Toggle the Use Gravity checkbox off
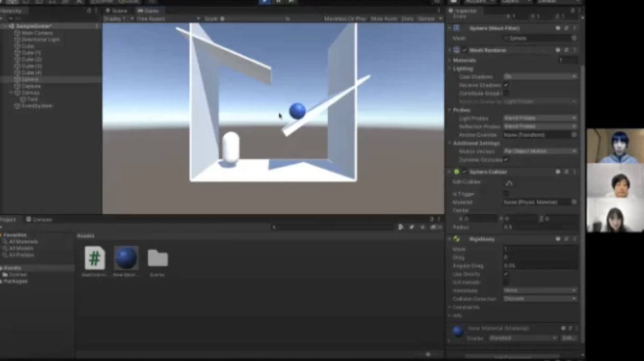644x361 pixels. (505, 274)
